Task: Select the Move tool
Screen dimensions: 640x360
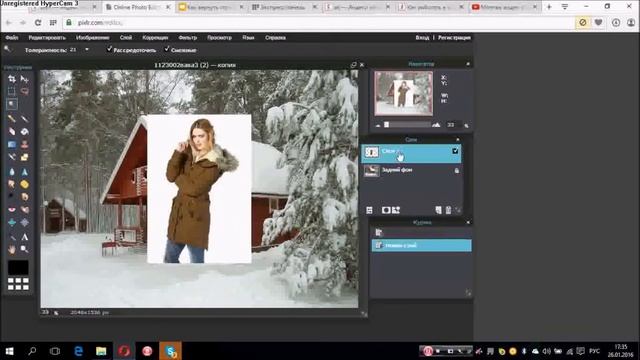Action: pyautogui.click(x=24, y=79)
